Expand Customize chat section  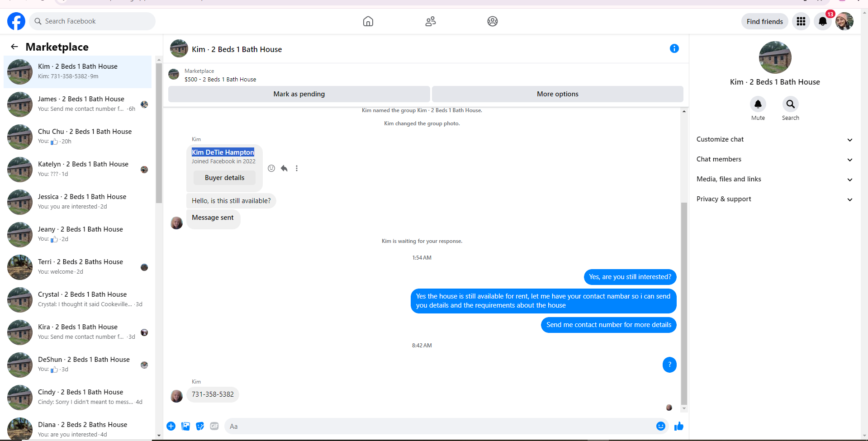(x=774, y=139)
